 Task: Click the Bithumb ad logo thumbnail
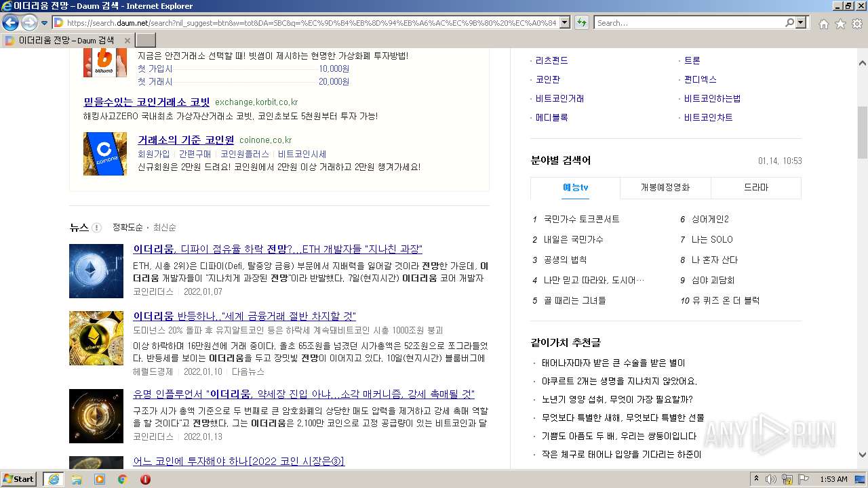(105, 62)
